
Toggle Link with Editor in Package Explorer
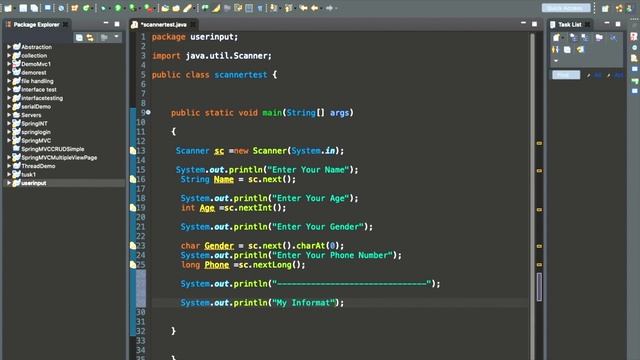tap(90, 38)
